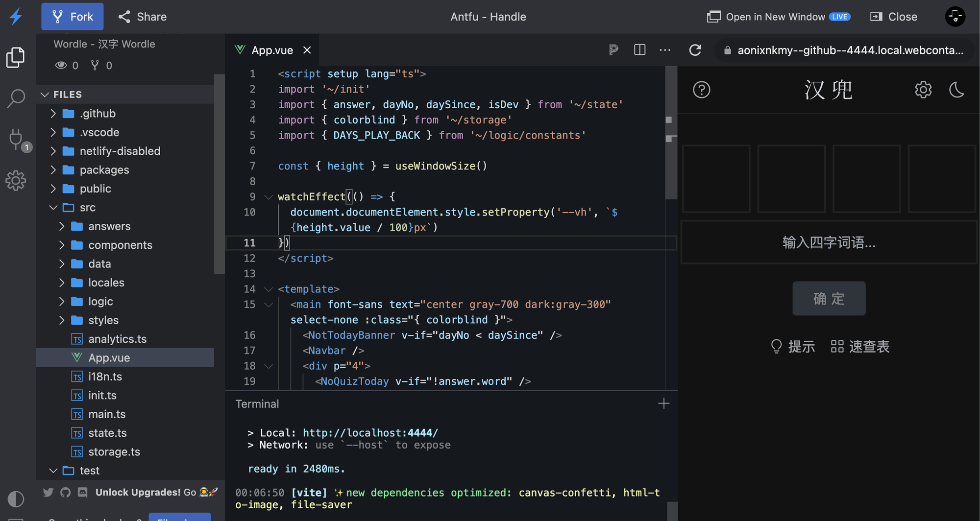
Task: Open init.ts file
Action: point(125,395)
